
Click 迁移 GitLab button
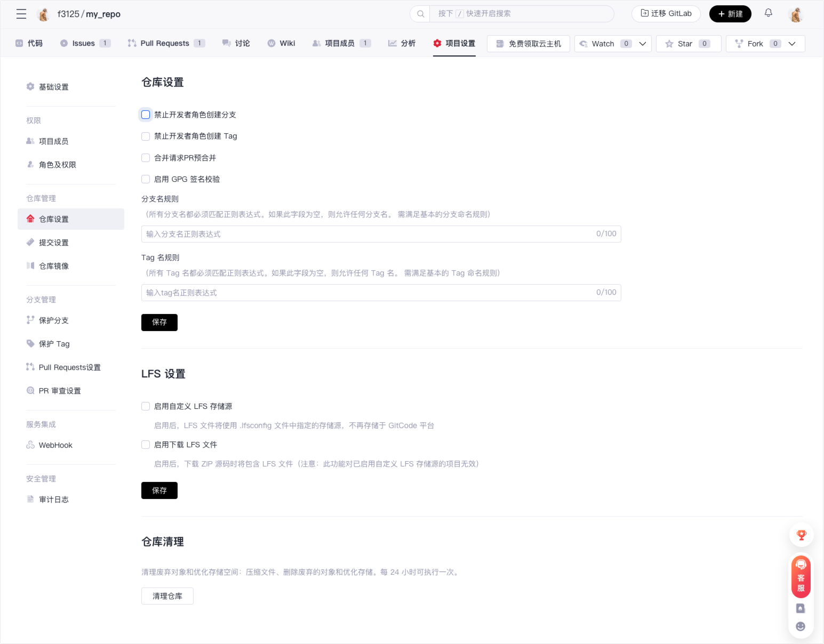point(666,14)
